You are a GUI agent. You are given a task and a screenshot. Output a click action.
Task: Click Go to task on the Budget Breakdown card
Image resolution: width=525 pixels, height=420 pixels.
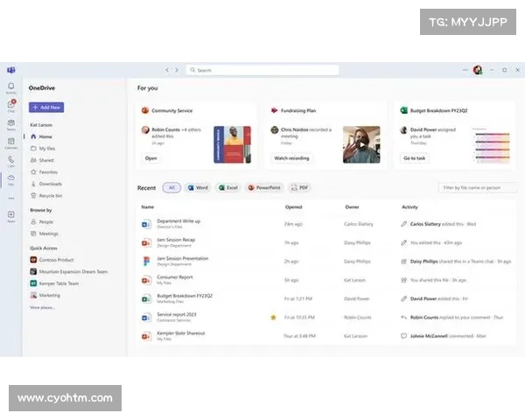pos(415,158)
